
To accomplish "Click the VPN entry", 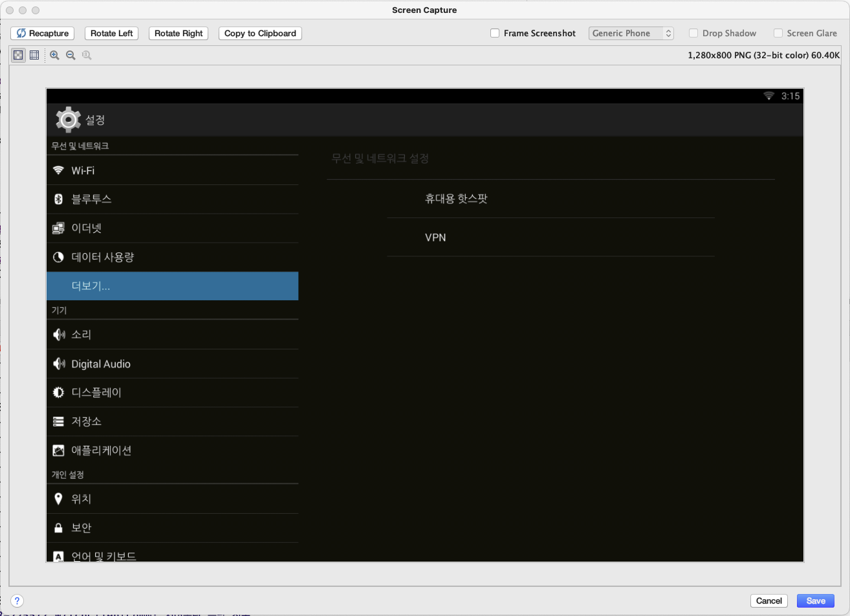I will 550,237.
